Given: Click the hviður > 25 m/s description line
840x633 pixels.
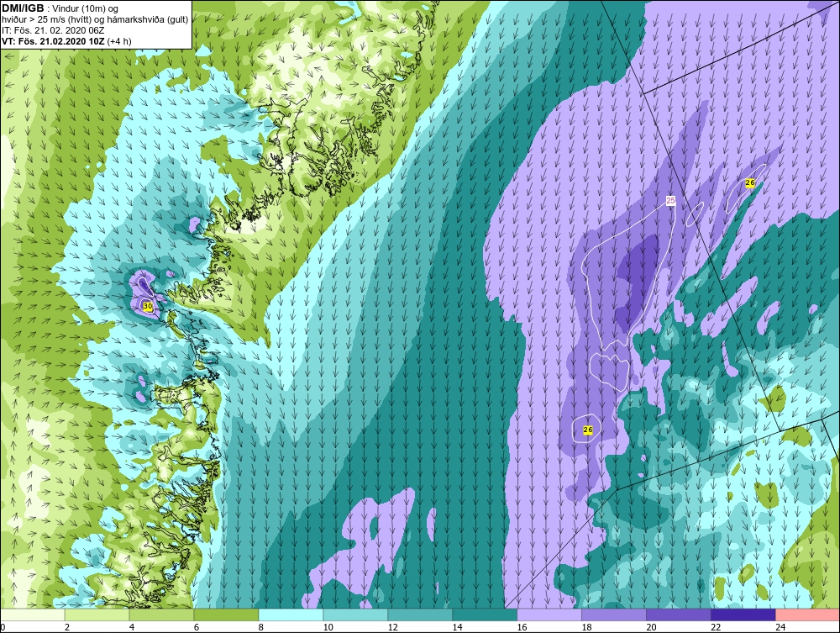Looking at the screenshot, I should coord(96,20).
